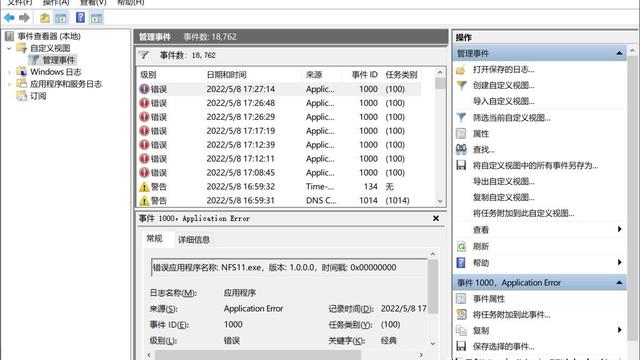Viewport: 640px width, 360px height.
Task: Open the 帮助 submenu arrow in actions
Action: tap(620, 262)
